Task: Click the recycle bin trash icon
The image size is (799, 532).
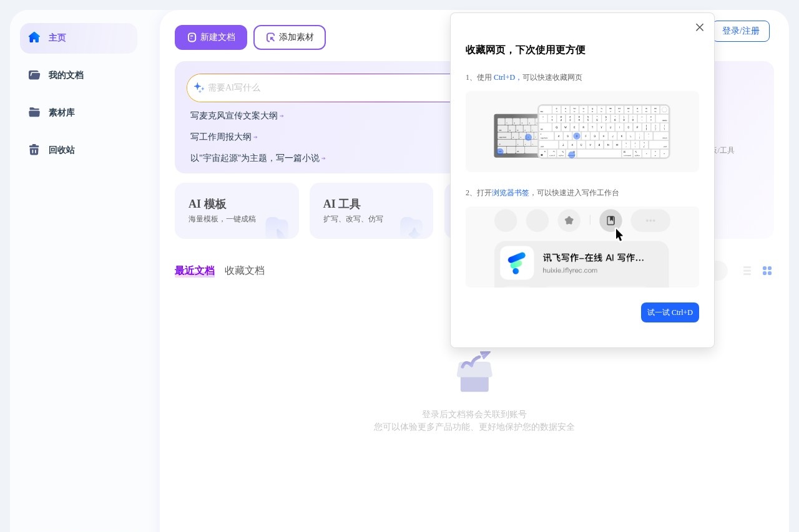Action: (34, 150)
